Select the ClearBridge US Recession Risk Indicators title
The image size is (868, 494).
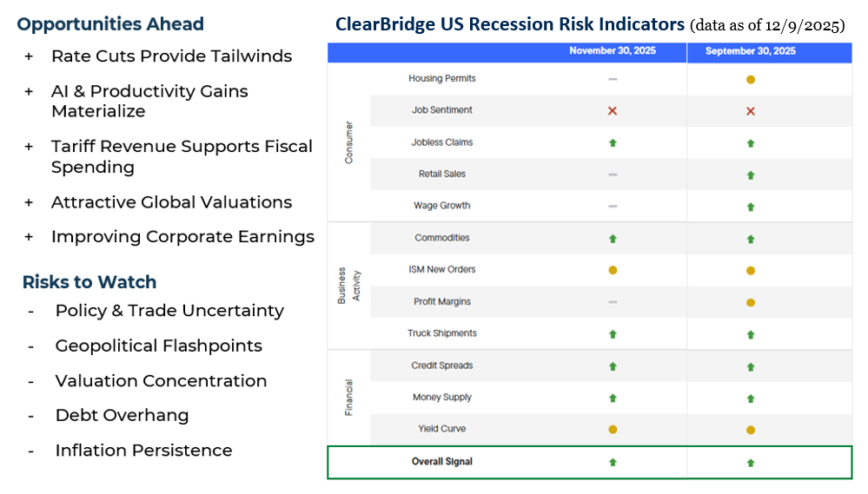click(x=509, y=23)
